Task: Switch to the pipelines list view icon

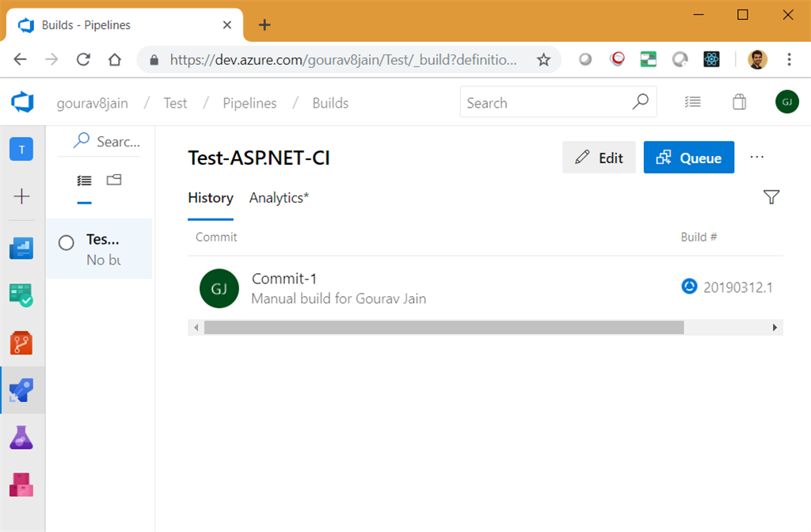Action: (84, 180)
